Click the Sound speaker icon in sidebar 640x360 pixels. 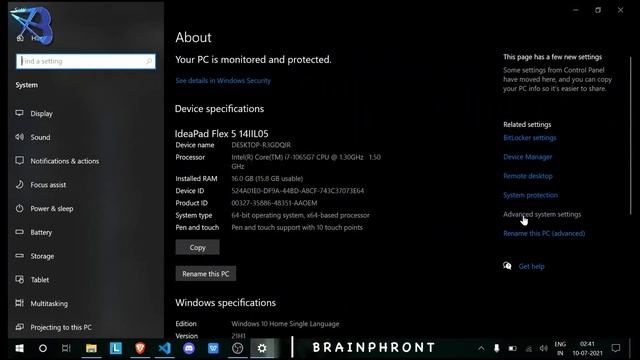19,137
